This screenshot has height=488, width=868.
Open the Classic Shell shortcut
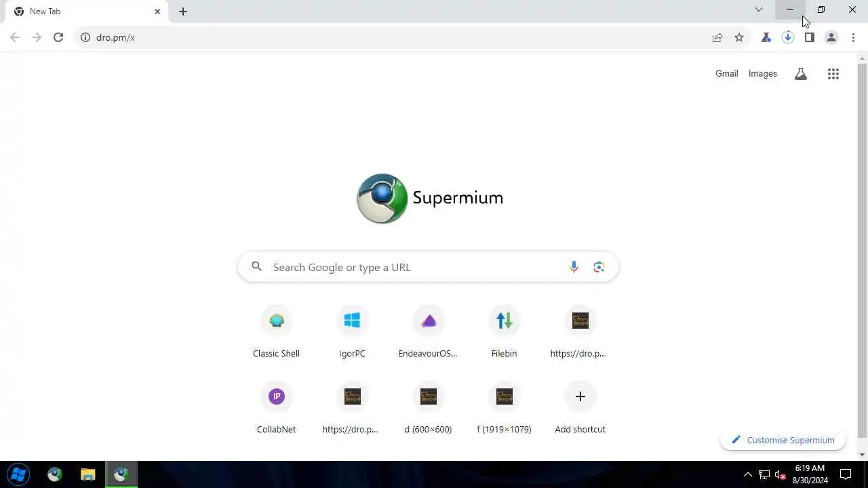coord(276,332)
